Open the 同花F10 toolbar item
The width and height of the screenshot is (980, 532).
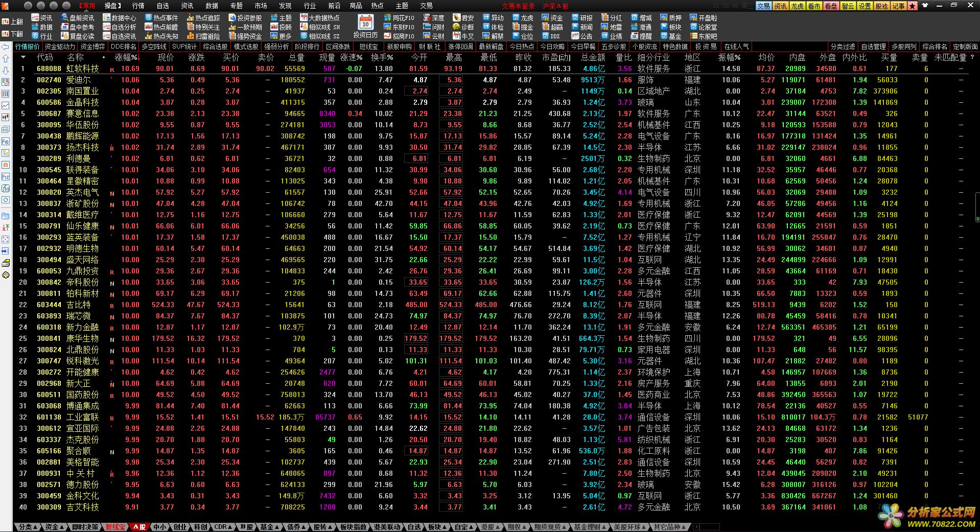399,18
